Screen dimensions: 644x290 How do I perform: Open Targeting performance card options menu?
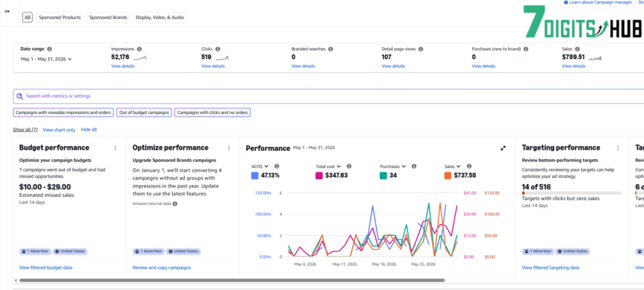(x=618, y=148)
